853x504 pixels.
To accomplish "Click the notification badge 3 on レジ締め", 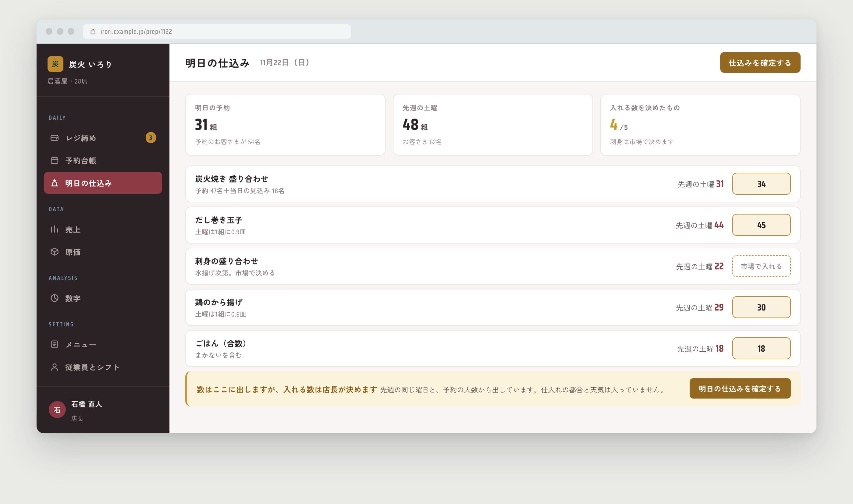I will 151,138.
